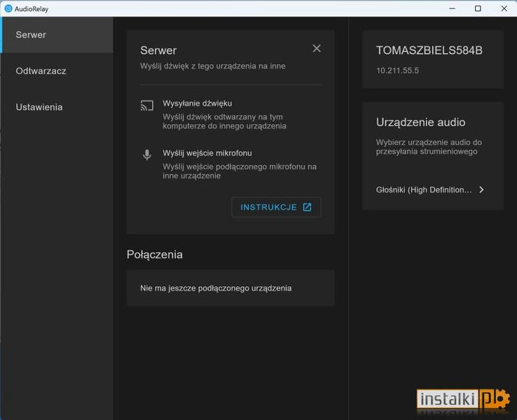Click the external-link icon on INSTRUKCJE
This screenshot has width=517, height=420.
coord(307,207)
